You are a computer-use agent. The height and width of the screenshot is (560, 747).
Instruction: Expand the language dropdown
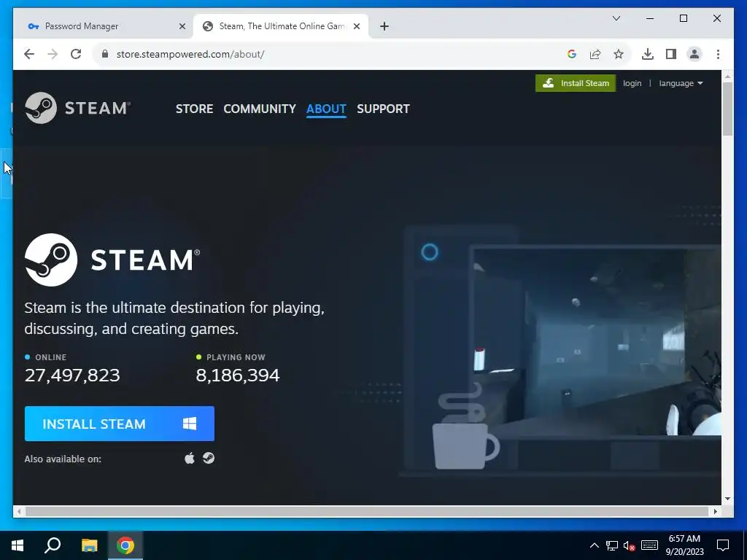681,83
